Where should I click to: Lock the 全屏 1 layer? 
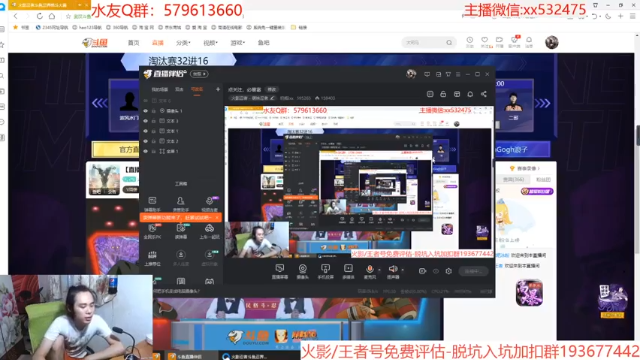154,151
